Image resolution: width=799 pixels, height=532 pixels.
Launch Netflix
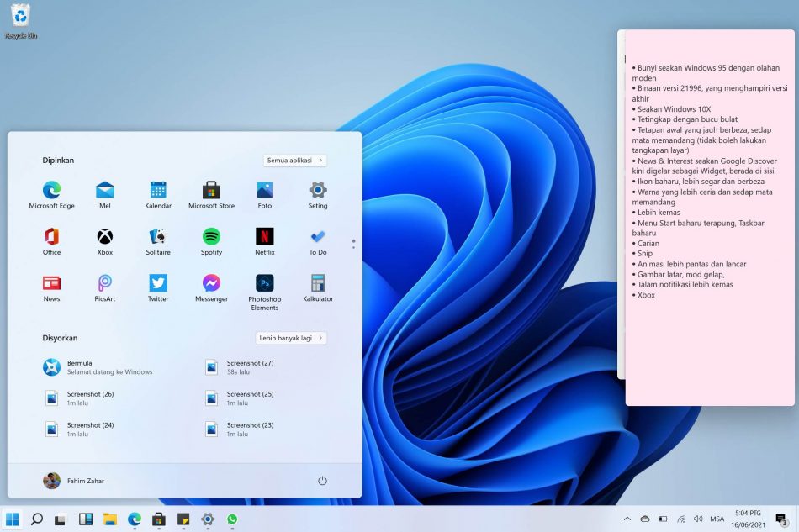point(264,241)
